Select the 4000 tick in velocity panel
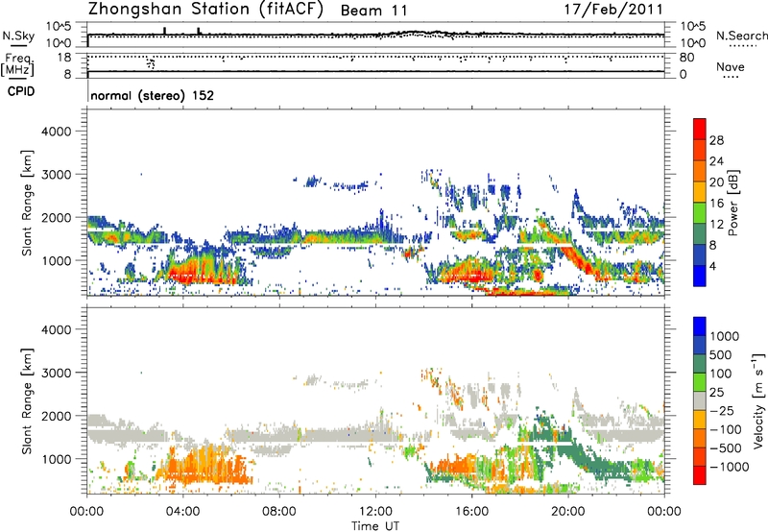The width and height of the screenshot is (768, 532). [x=56, y=329]
